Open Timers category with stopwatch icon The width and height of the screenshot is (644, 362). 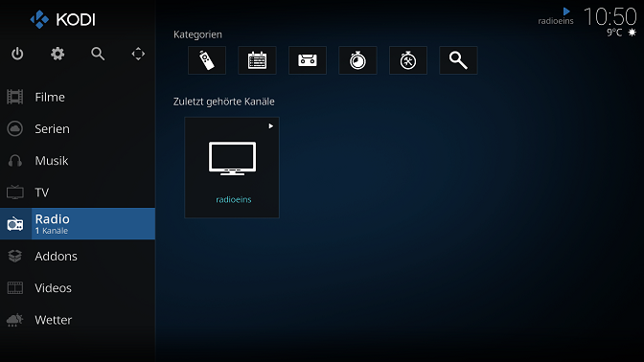tap(357, 60)
